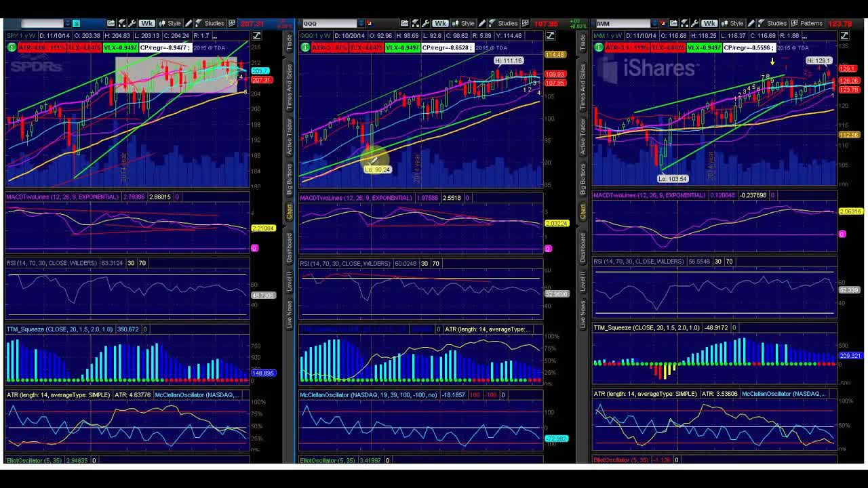The width and height of the screenshot is (868, 488).
Task: Toggle the chart scale icon beside QQQ price axis
Action: coord(550,35)
